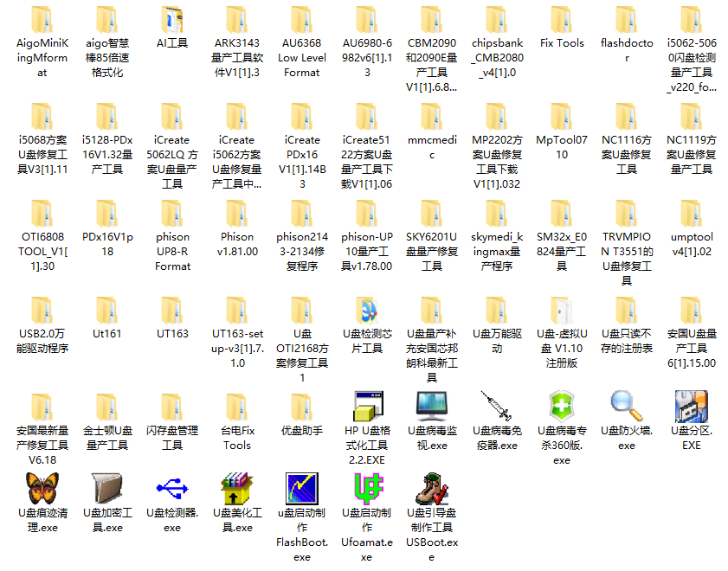Select the U盘美化工具.exe archive icon

[x=237, y=489]
